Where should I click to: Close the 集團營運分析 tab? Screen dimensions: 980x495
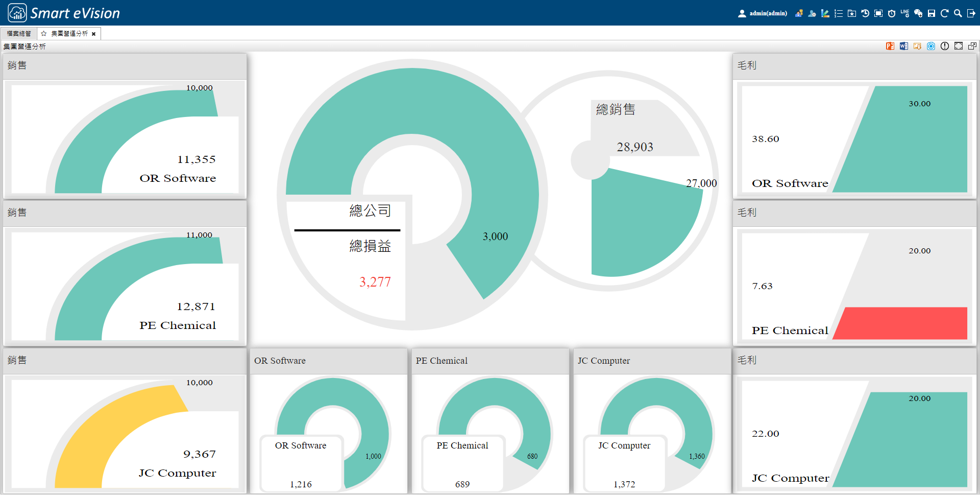click(94, 34)
